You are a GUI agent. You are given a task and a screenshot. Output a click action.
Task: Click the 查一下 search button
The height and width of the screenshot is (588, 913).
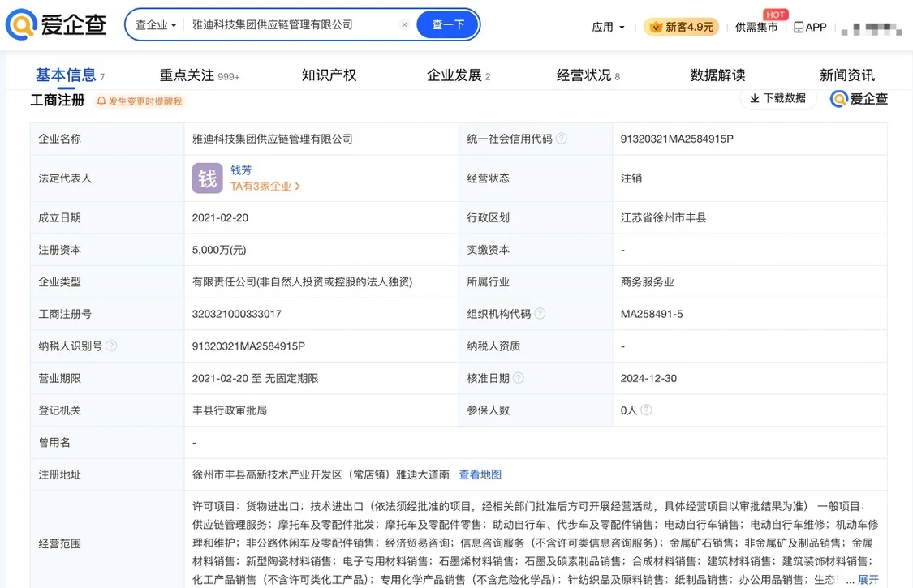pyautogui.click(x=448, y=24)
